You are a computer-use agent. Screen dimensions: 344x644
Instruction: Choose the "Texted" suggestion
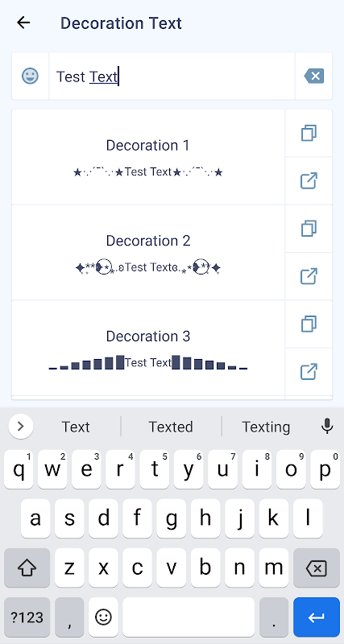[171, 427]
